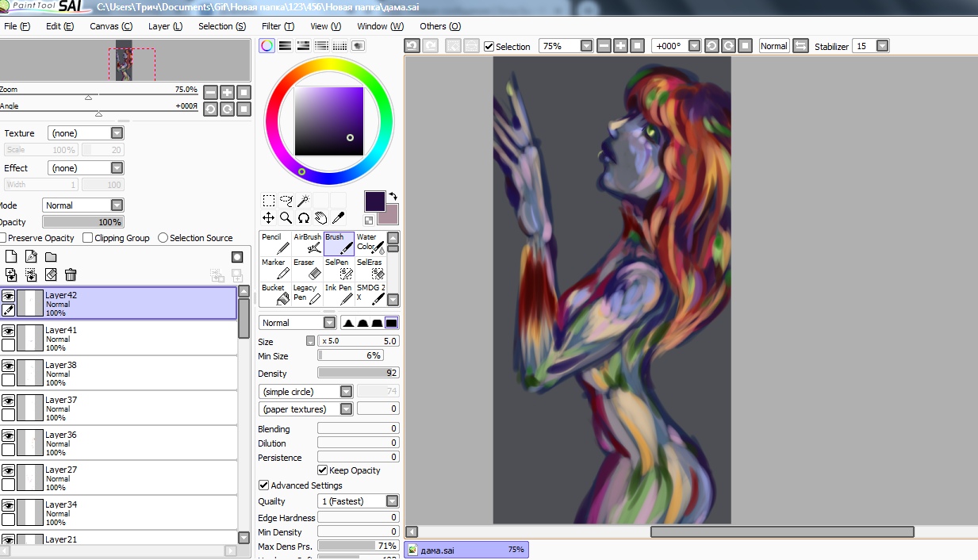The width and height of the screenshot is (978, 560).
Task: Click the Undo arrow in the toolbar
Action: [x=412, y=46]
